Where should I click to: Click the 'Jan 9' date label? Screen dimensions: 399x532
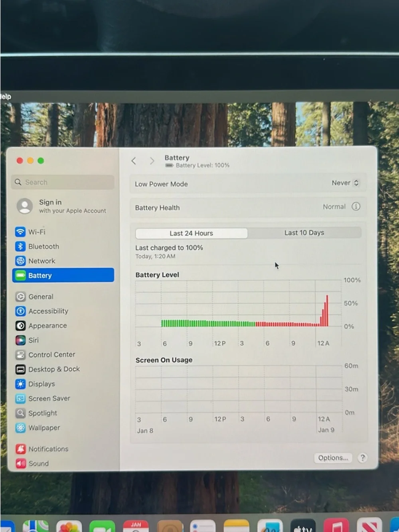(326, 430)
